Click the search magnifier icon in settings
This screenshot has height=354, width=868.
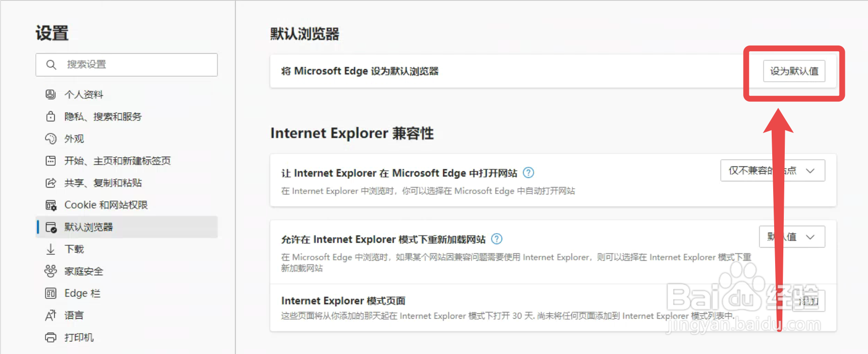(51, 64)
